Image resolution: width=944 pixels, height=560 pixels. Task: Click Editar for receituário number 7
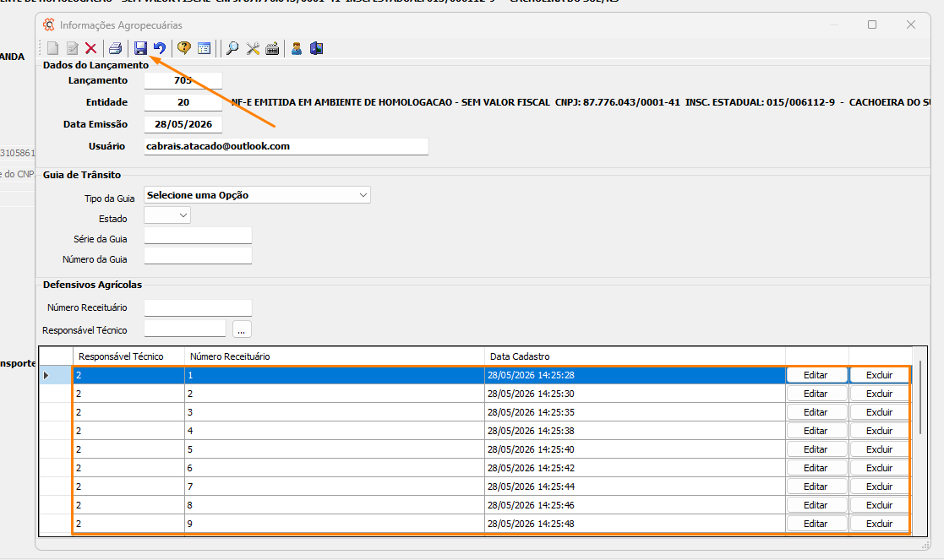click(x=816, y=487)
